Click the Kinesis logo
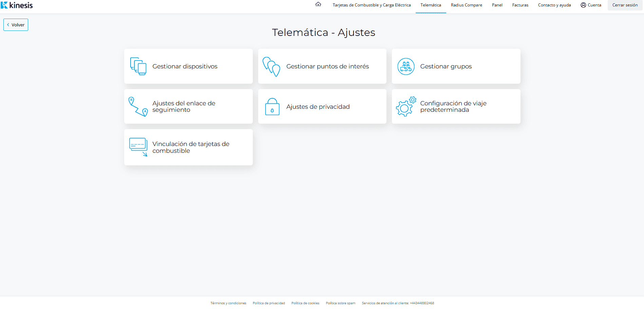 17,5
